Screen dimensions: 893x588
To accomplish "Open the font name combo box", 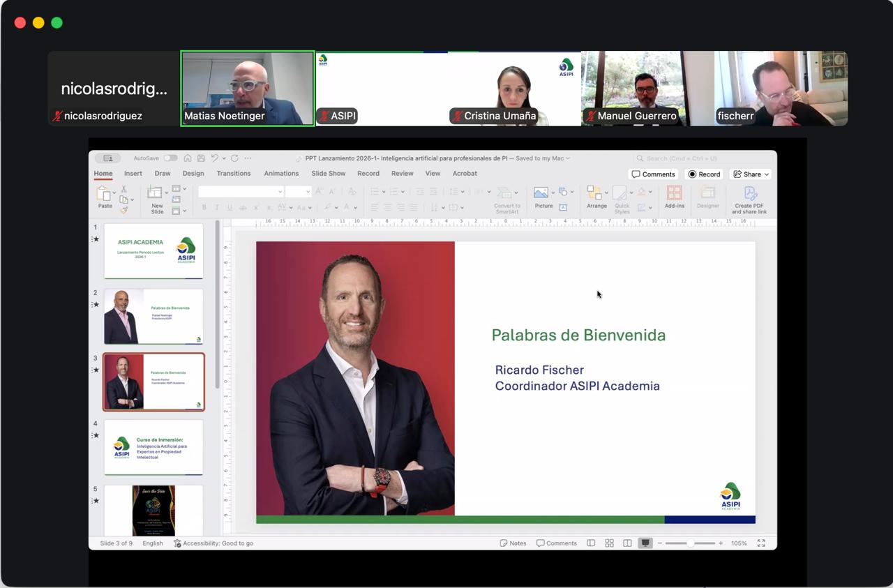I will point(241,192).
